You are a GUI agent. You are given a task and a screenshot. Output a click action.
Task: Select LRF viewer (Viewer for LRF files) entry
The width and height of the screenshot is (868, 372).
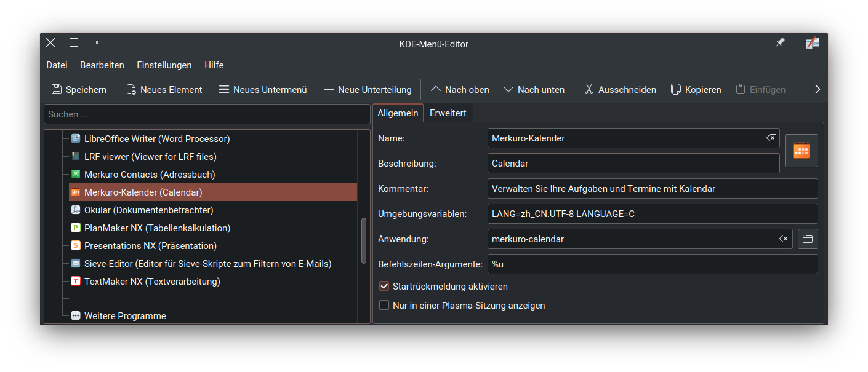pyautogui.click(x=150, y=157)
